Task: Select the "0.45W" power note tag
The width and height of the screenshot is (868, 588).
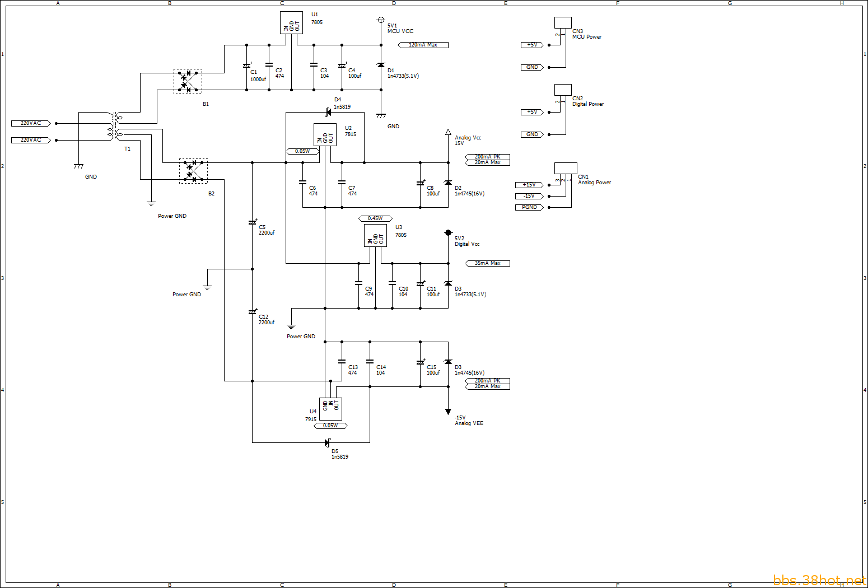Action: pyautogui.click(x=375, y=218)
